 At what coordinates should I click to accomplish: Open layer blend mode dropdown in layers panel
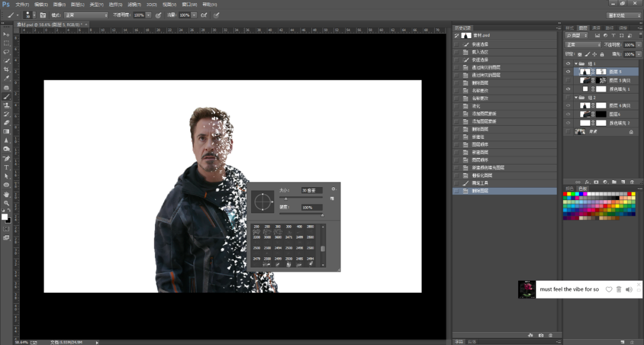[x=583, y=45]
